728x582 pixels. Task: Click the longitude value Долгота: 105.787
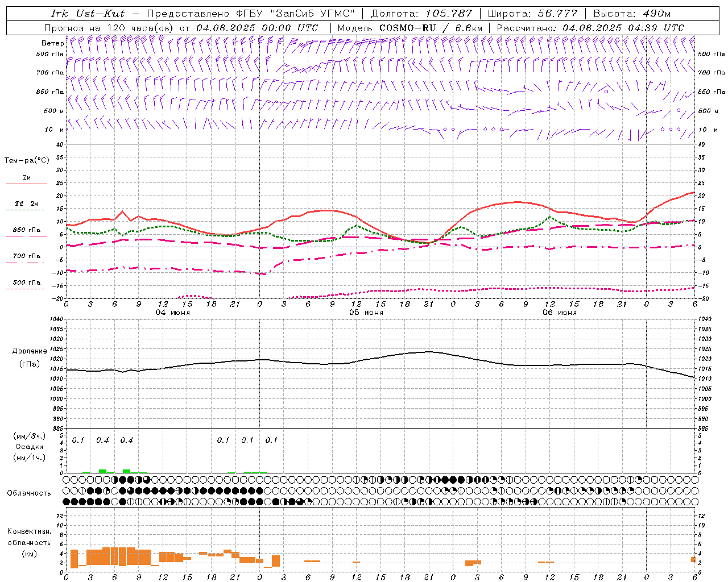421,14
